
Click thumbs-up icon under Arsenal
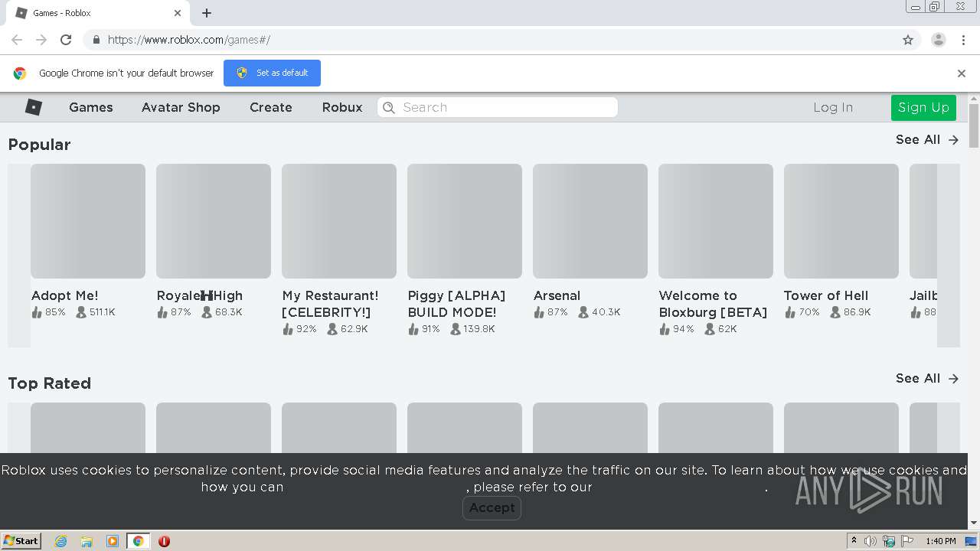coord(539,312)
